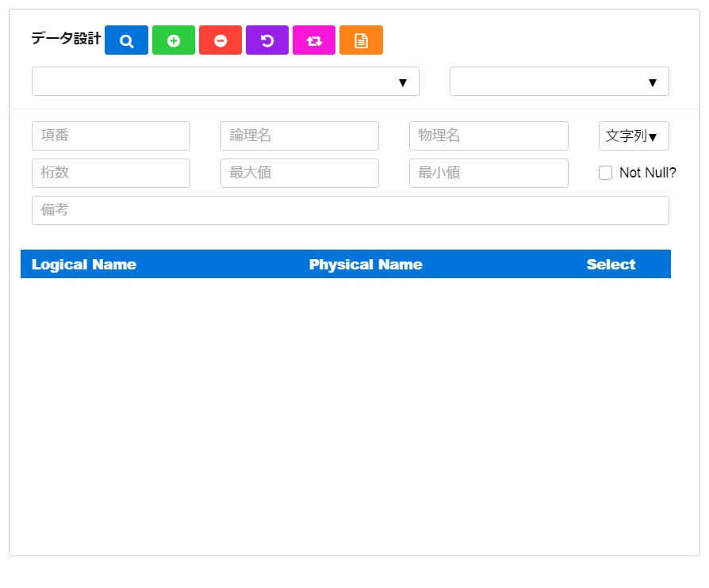The height and width of the screenshot is (588, 709).
Task: Click the Logical Name column header
Action: point(83,265)
